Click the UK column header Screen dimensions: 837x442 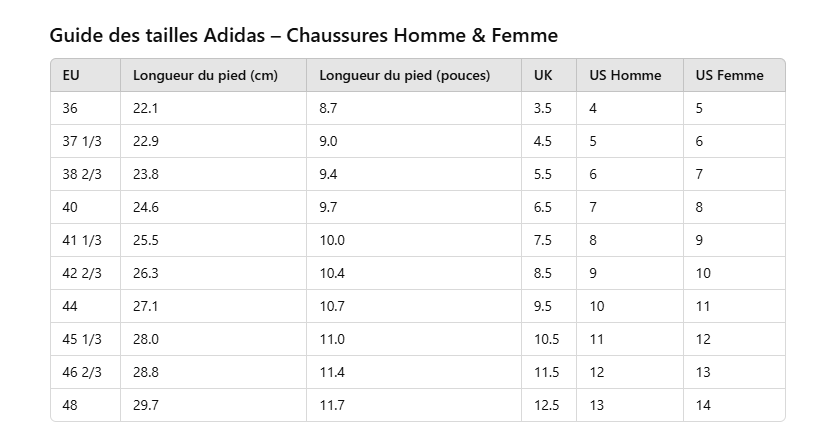pyautogui.click(x=543, y=75)
